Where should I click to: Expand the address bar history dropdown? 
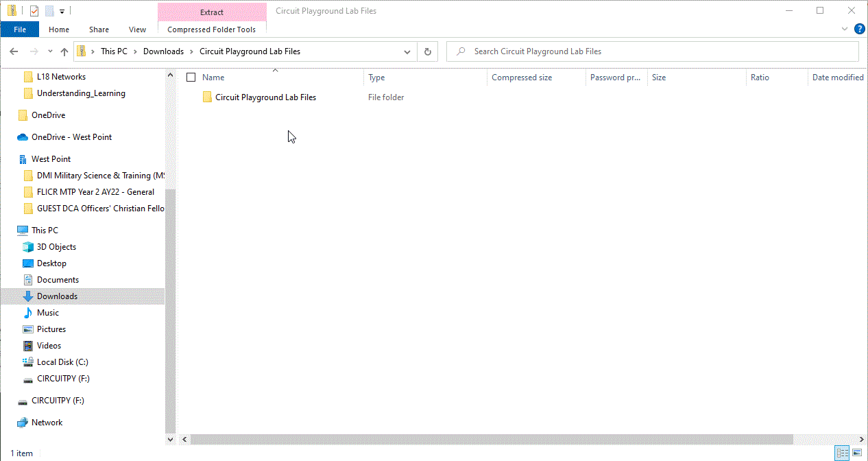click(407, 51)
